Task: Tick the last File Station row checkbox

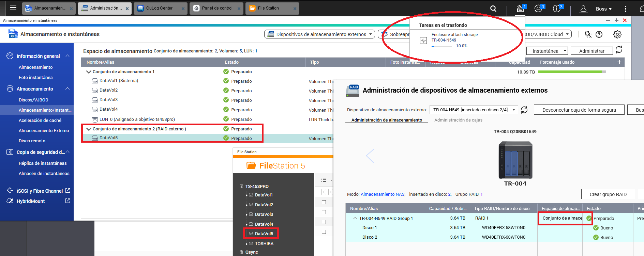Action: [324, 232]
